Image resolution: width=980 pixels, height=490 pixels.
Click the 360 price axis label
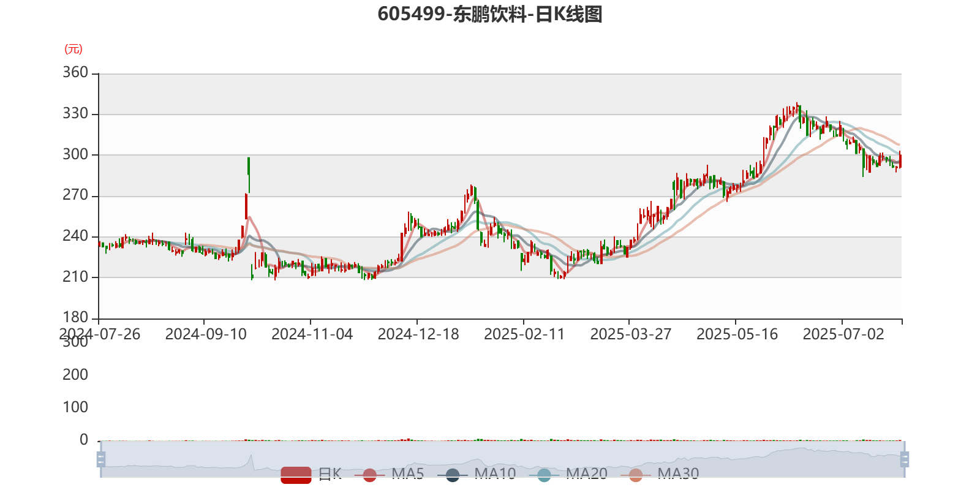75,72
